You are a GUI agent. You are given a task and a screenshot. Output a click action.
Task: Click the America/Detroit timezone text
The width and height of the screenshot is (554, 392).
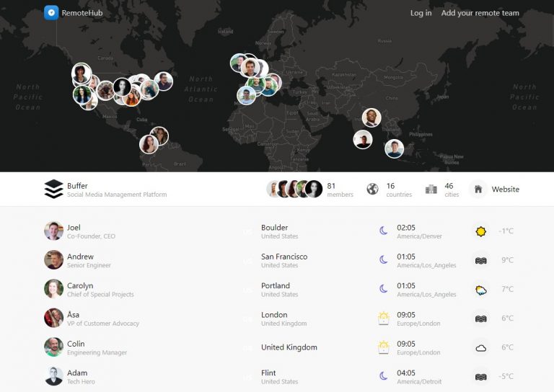(419, 382)
